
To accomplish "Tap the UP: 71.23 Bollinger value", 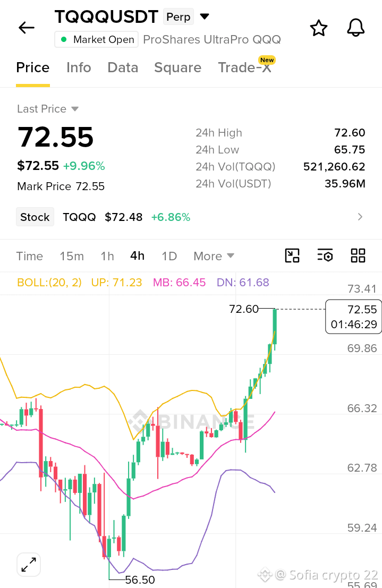I will [x=117, y=283].
